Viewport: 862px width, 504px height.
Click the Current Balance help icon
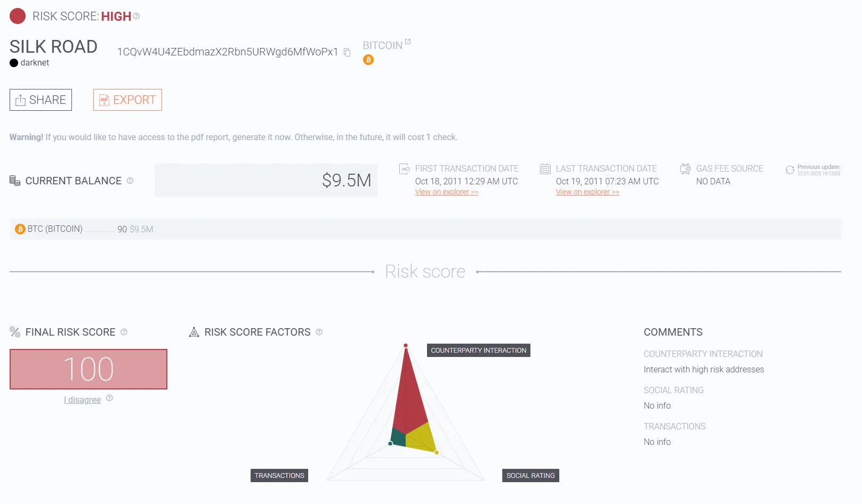pyautogui.click(x=130, y=181)
